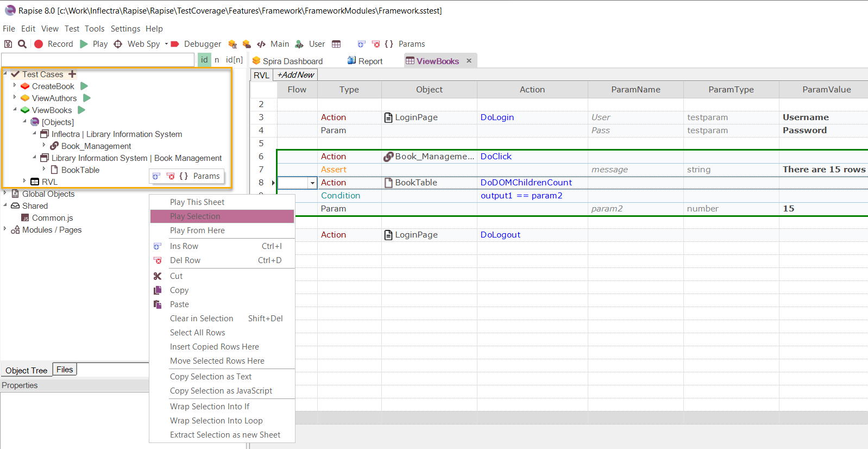Click the delete row icon in the top toolbar
868x449 pixels.
[376, 44]
